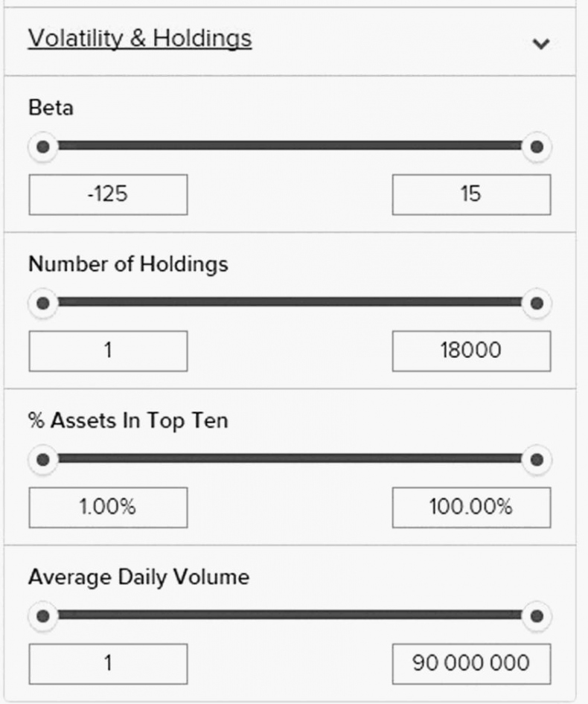588x704 pixels.
Task: Click the % Assets In Top Ten right handle
Action: pyautogui.click(x=536, y=459)
